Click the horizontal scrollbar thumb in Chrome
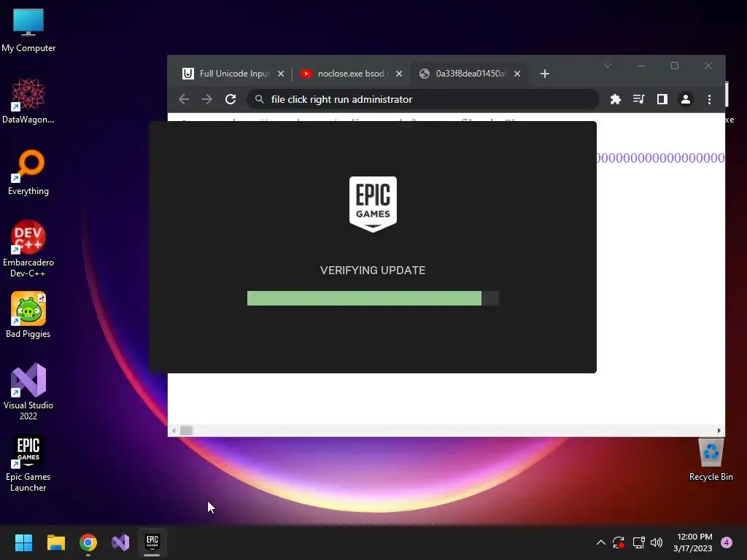 point(186,430)
